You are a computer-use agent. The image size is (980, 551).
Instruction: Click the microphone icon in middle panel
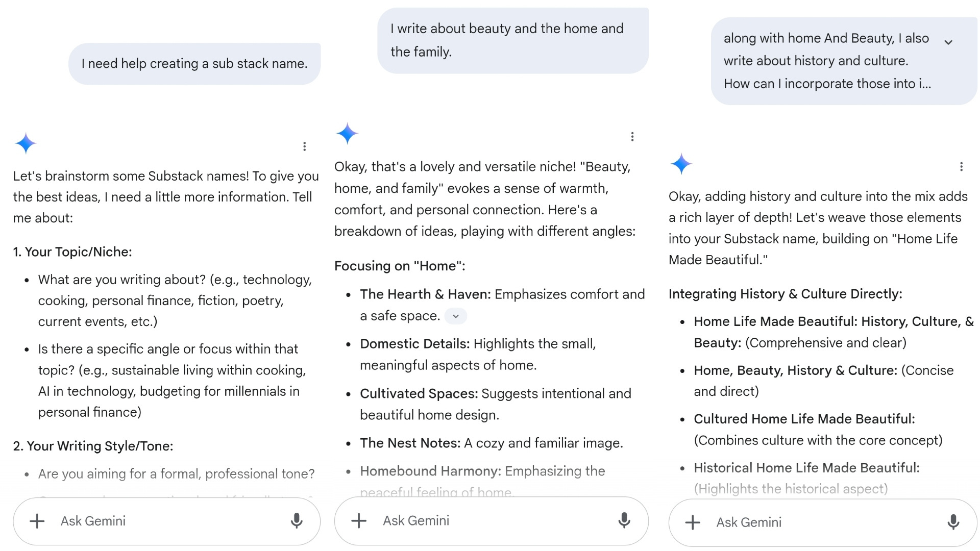coord(624,520)
